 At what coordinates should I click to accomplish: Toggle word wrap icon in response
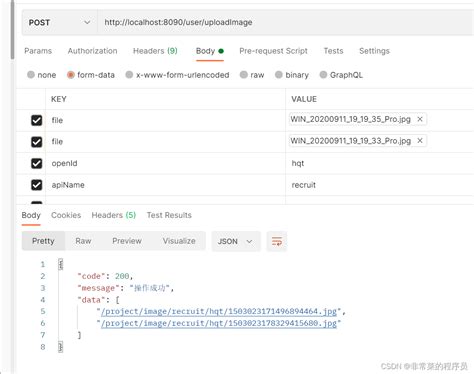(277, 241)
